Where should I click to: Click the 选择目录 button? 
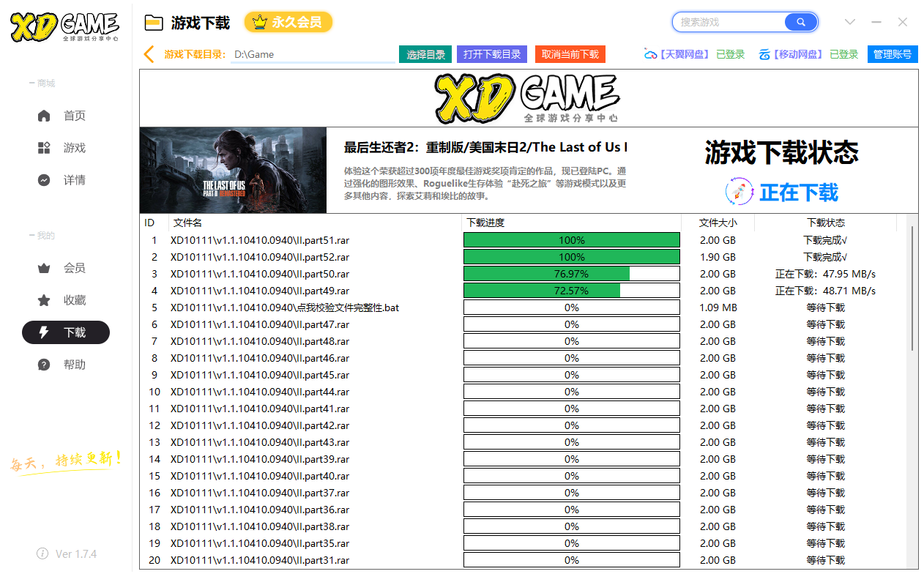[x=425, y=53]
